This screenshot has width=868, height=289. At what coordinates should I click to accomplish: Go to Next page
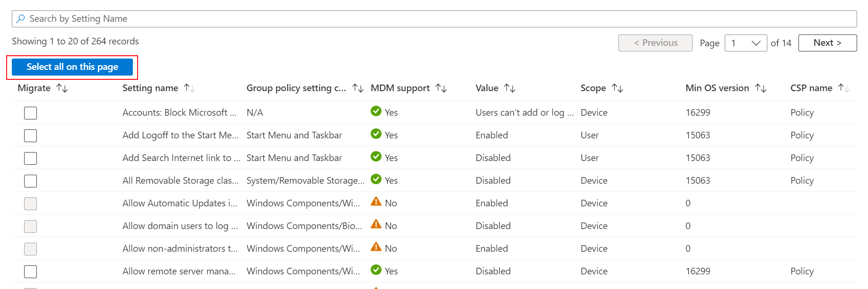[x=827, y=43]
